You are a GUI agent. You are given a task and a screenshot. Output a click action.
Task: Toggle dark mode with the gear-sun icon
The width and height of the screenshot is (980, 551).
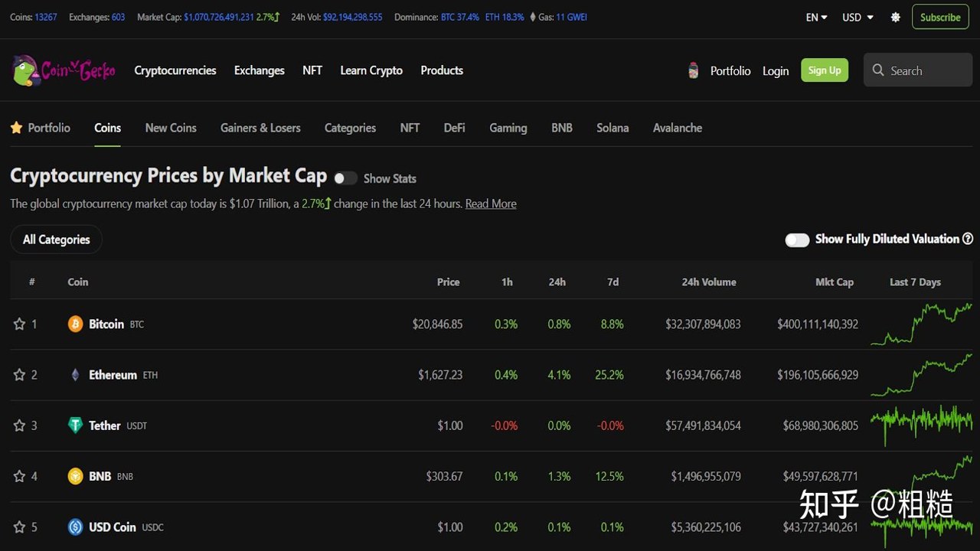tap(895, 17)
